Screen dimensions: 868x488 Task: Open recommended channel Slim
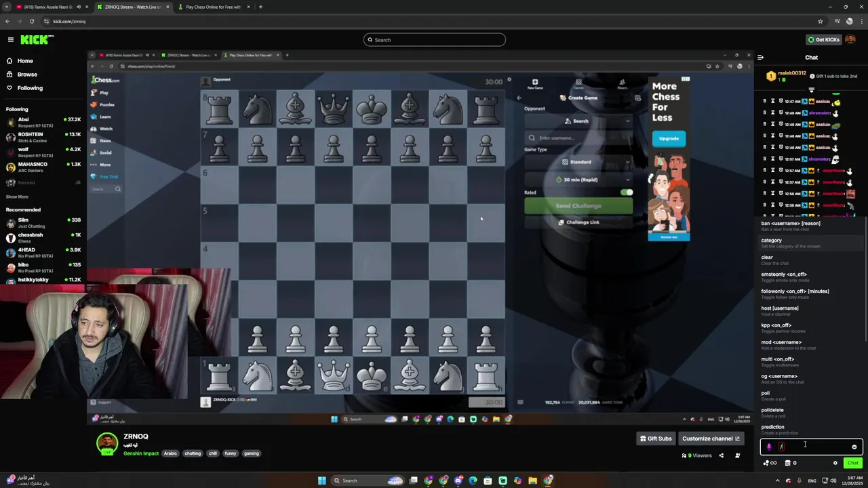click(43, 223)
